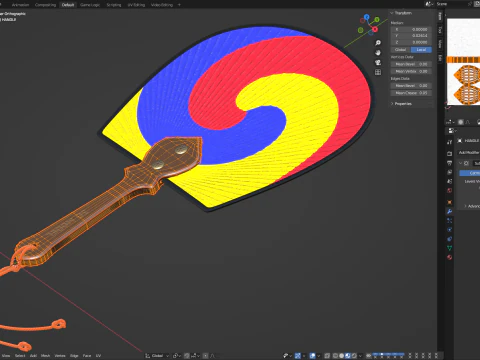Select material preview viewport shading
Viewport: 480px width, 360px height.
coord(348,356)
